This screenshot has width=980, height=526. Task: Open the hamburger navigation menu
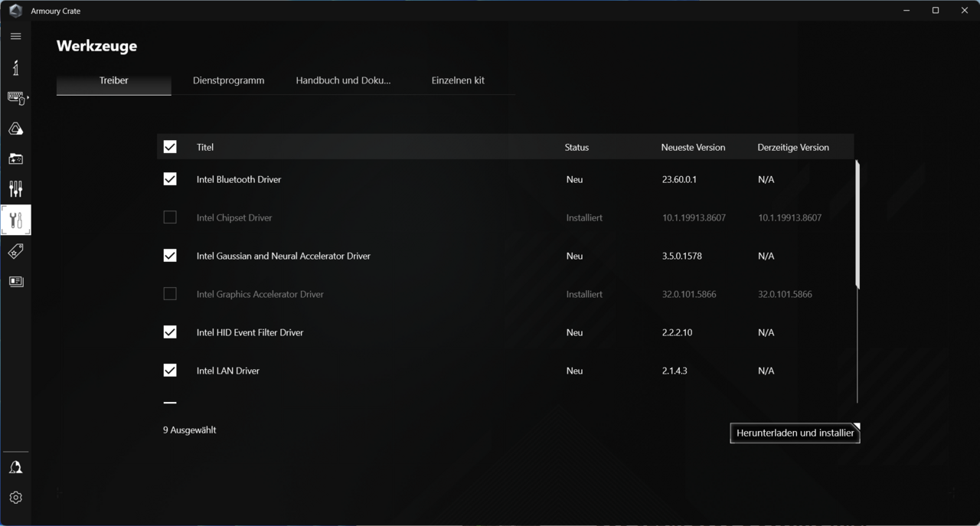click(15, 36)
